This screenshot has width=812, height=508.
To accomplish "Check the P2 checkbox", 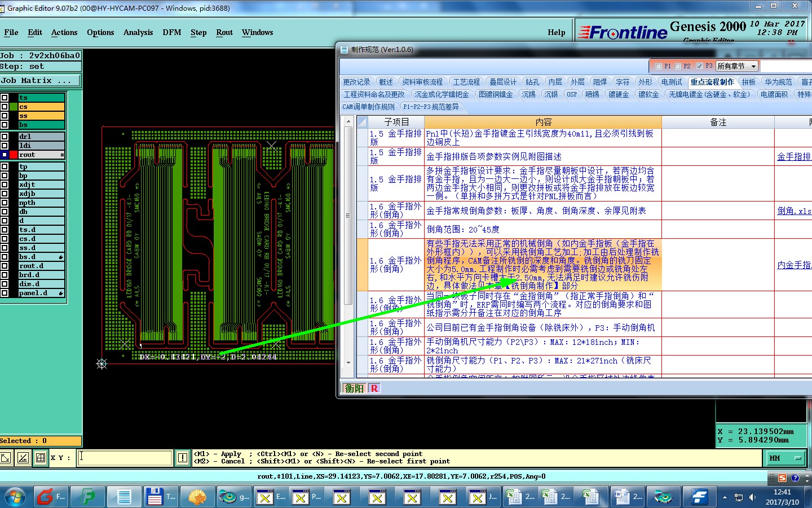I will pos(678,66).
